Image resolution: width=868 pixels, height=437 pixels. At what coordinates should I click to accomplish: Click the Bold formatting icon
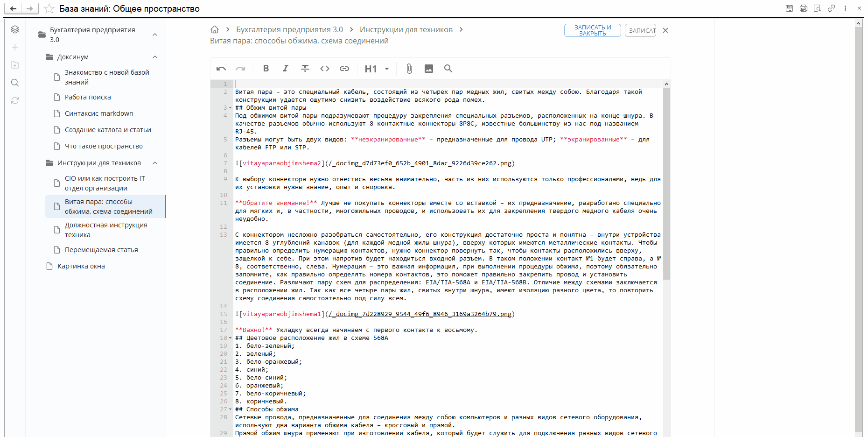(x=266, y=69)
